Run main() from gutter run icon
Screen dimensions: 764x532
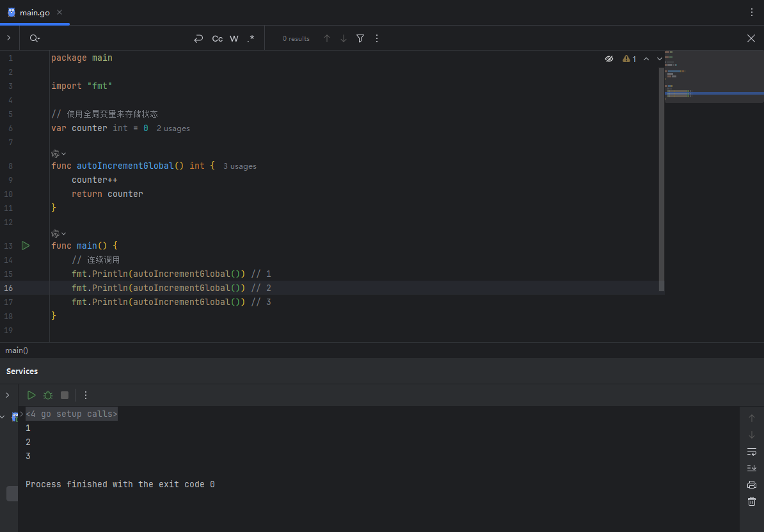26,246
